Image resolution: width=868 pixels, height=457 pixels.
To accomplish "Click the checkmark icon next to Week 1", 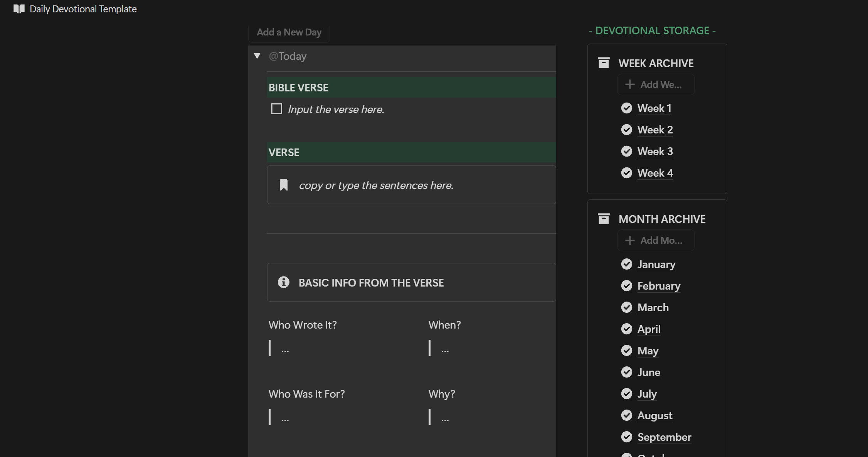I will pyautogui.click(x=627, y=108).
